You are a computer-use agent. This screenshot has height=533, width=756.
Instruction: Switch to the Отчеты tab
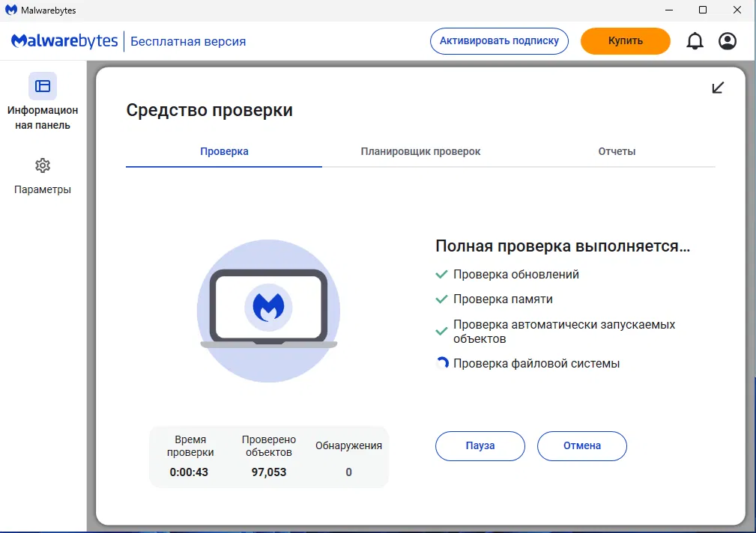click(x=617, y=151)
